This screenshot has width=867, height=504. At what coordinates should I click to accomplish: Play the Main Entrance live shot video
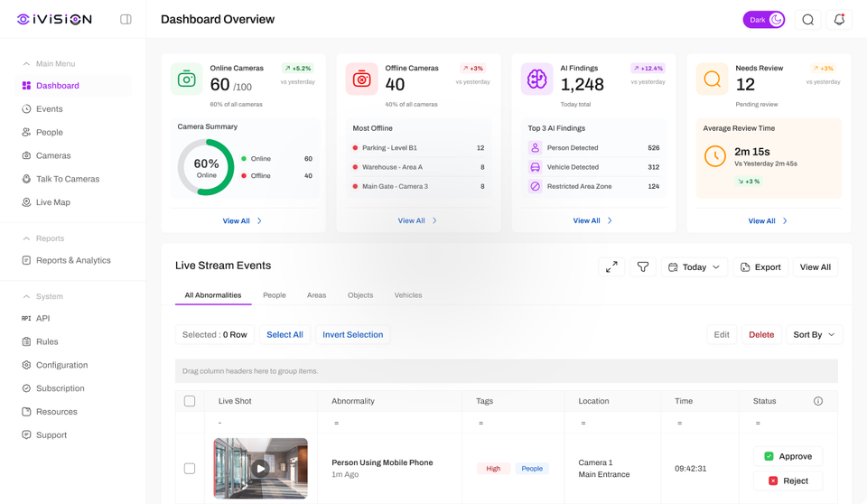click(260, 469)
